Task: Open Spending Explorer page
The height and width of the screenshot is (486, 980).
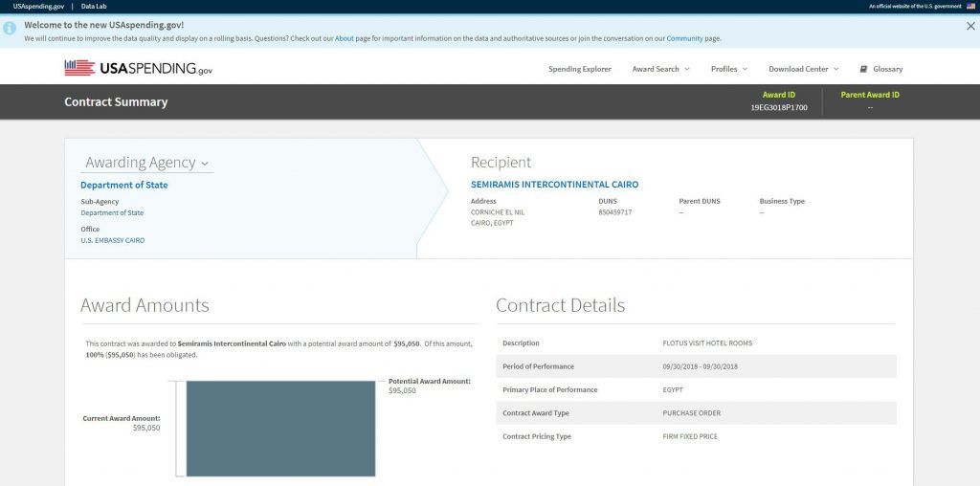Action: pyautogui.click(x=579, y=69)
